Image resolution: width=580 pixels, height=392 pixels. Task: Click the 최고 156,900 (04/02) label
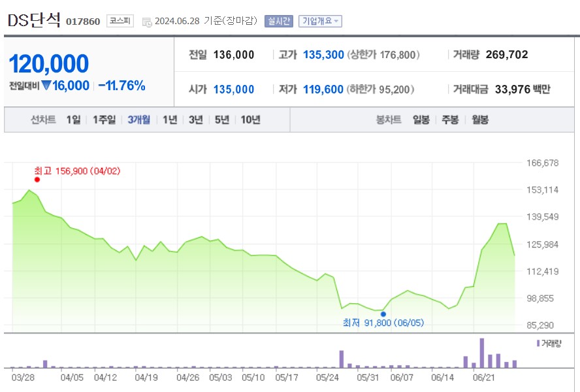77,171
